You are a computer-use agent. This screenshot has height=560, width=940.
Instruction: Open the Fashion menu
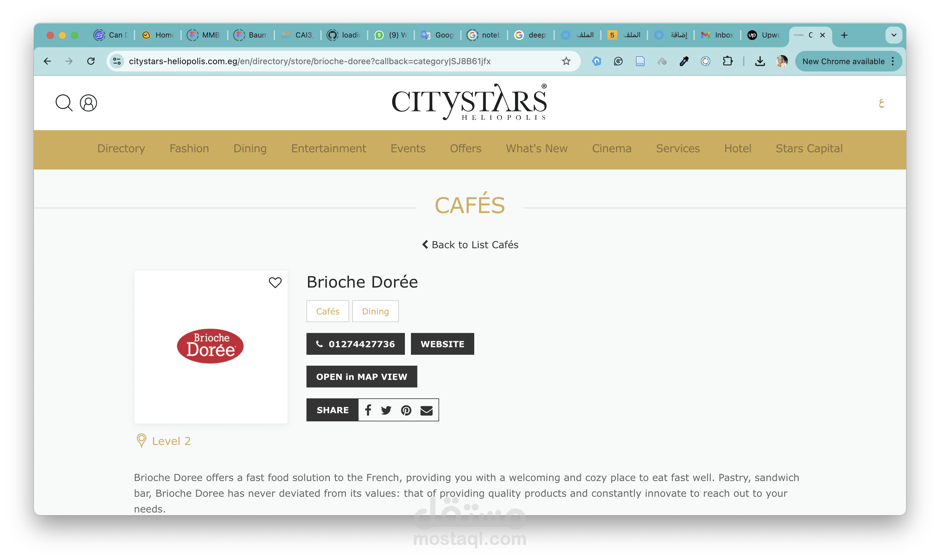[189, 149]
